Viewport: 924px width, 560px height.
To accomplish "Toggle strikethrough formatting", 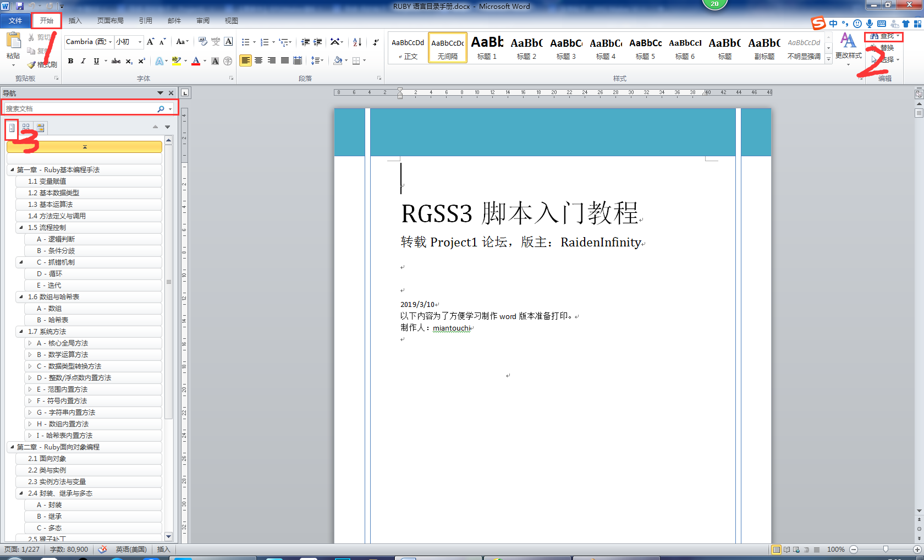I will coord(116,61).
